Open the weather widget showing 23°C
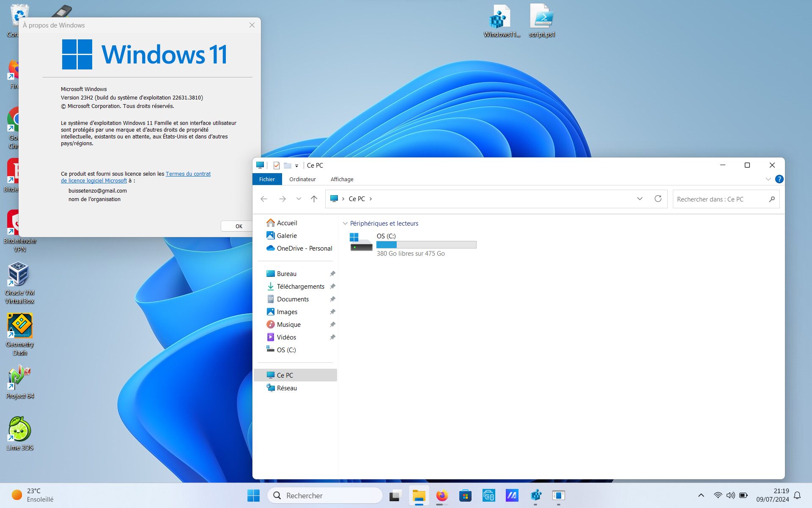Viewport: 812px width, 508px height. [33, 495]
